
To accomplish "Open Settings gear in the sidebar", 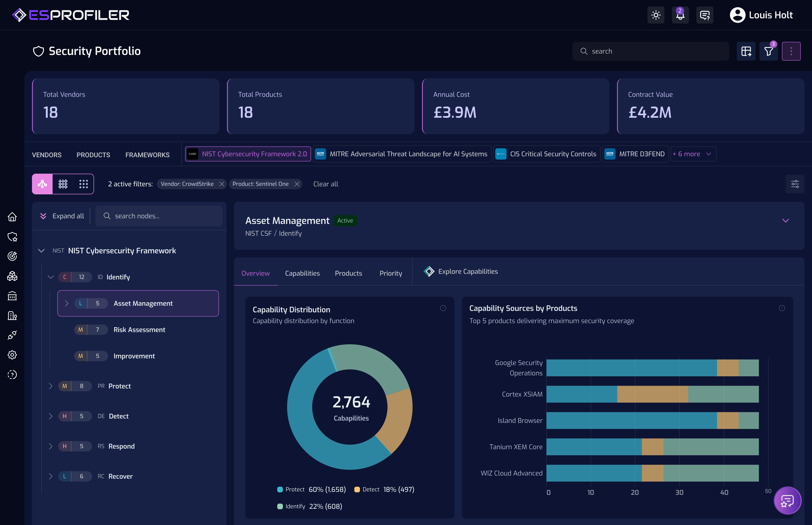I will point(12,355).
